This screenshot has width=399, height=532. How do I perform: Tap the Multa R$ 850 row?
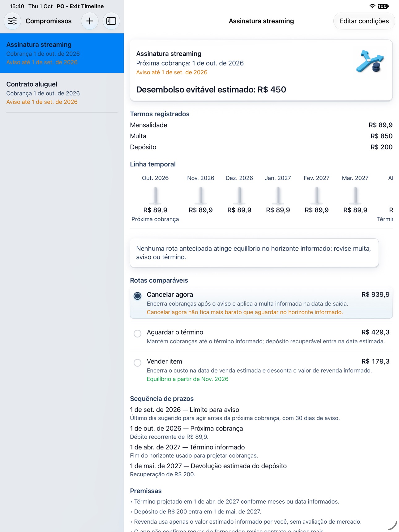[261, 136]
